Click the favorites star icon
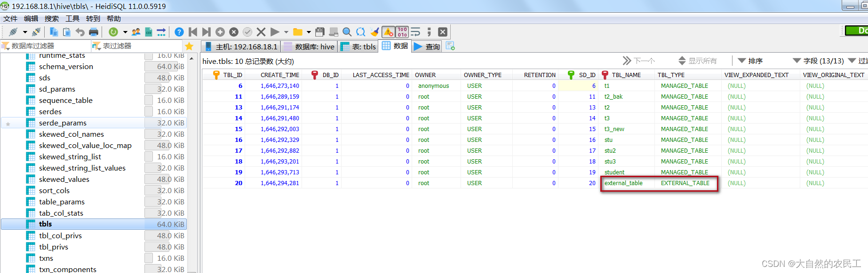 [189, 46]
